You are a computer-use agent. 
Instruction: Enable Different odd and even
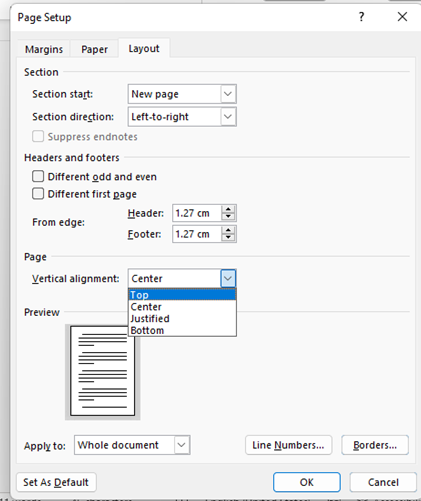pos(38,176)
